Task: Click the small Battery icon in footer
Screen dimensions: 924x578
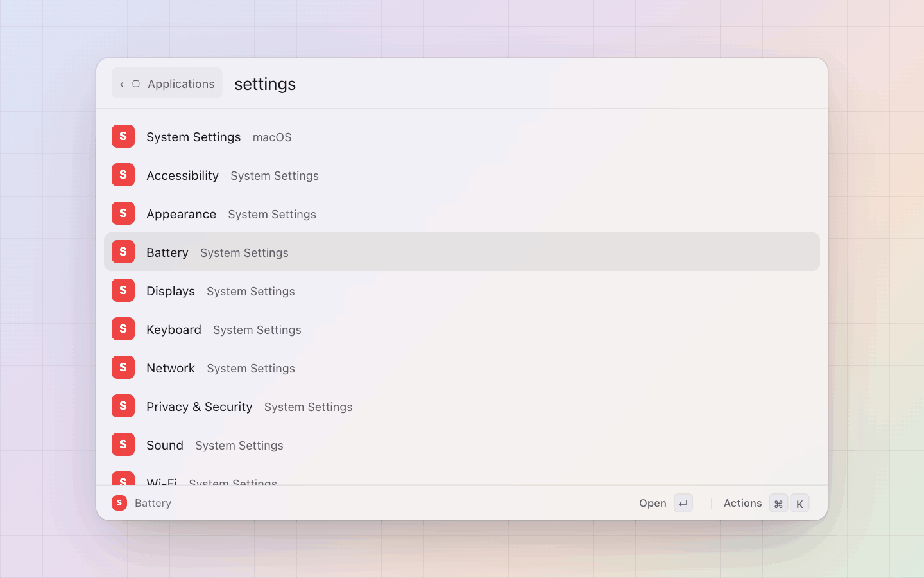Action: coord(119,503)
